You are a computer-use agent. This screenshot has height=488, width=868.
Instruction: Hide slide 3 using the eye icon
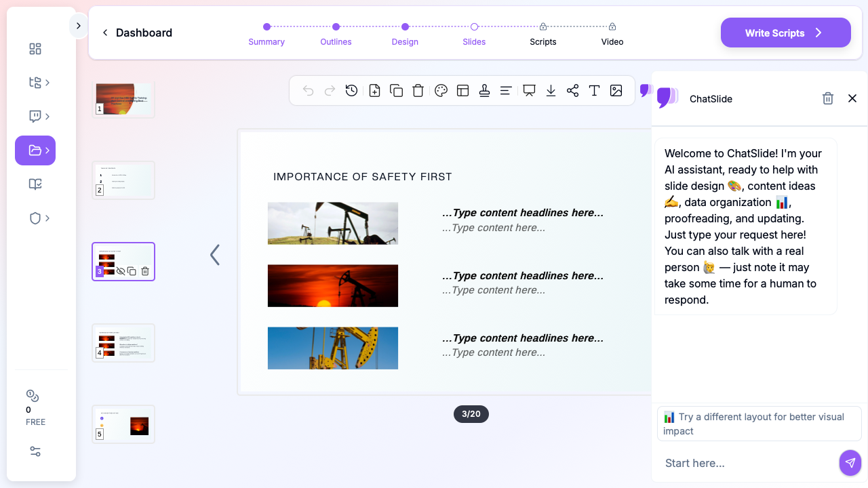pos(121,271)
